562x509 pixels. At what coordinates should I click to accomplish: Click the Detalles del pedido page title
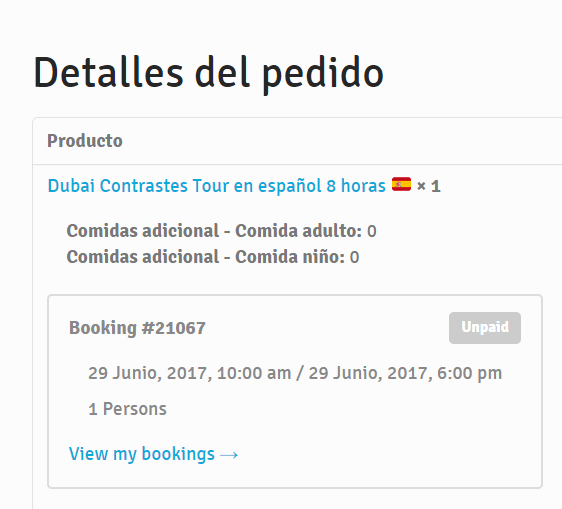pos(209,74)
